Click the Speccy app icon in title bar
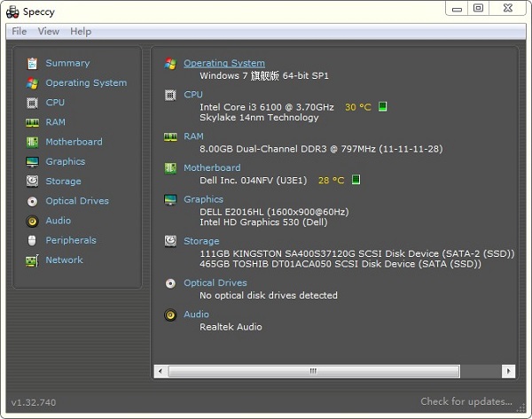The width and height of the screenshot is (532, 419). pyautogui.click(x=12, y=12)
